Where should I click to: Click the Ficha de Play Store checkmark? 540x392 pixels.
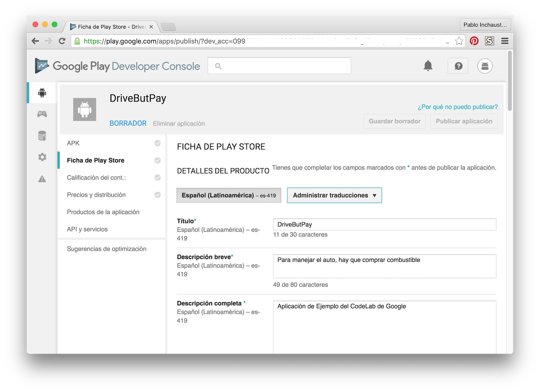coord(158,160)
